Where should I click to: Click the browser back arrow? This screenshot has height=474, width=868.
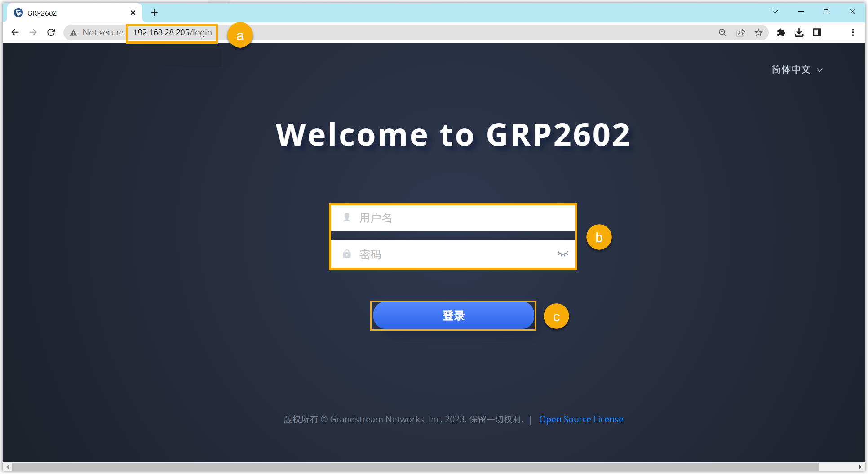pyautogui.click(x=15, y=32)
